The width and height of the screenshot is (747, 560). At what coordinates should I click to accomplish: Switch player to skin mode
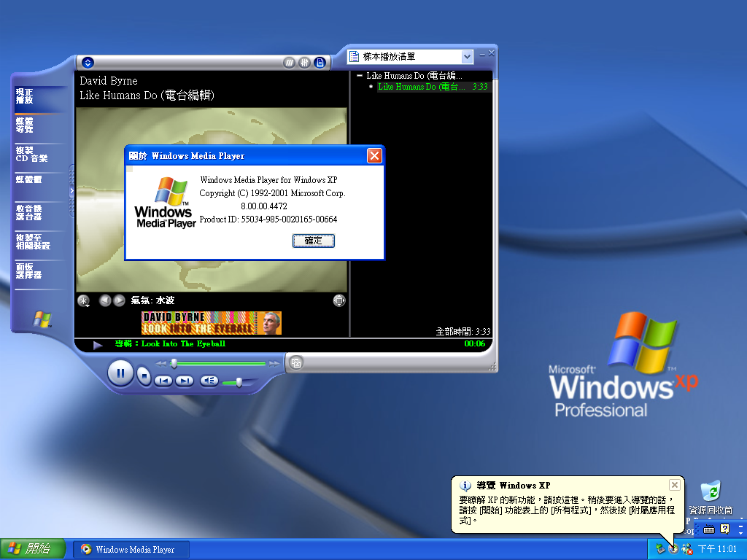tap(295, 362)
